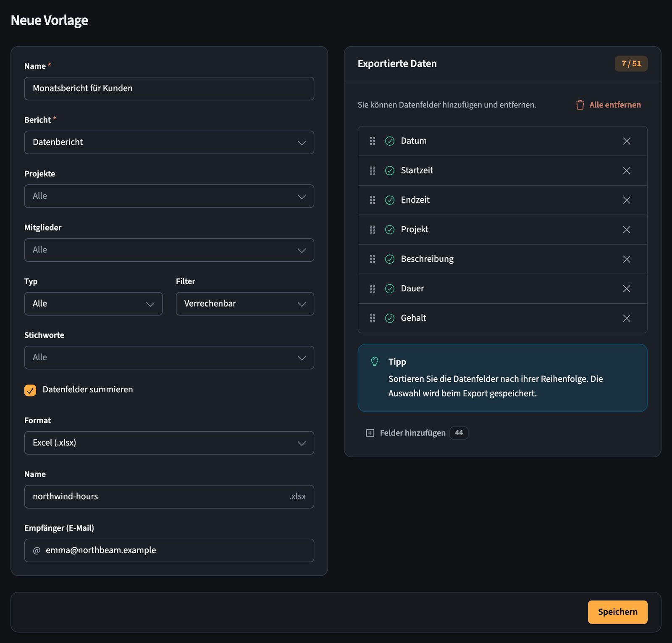Click Felder hinzufügen label
Viewport: 672px width, 643px height.
point(412,433)
